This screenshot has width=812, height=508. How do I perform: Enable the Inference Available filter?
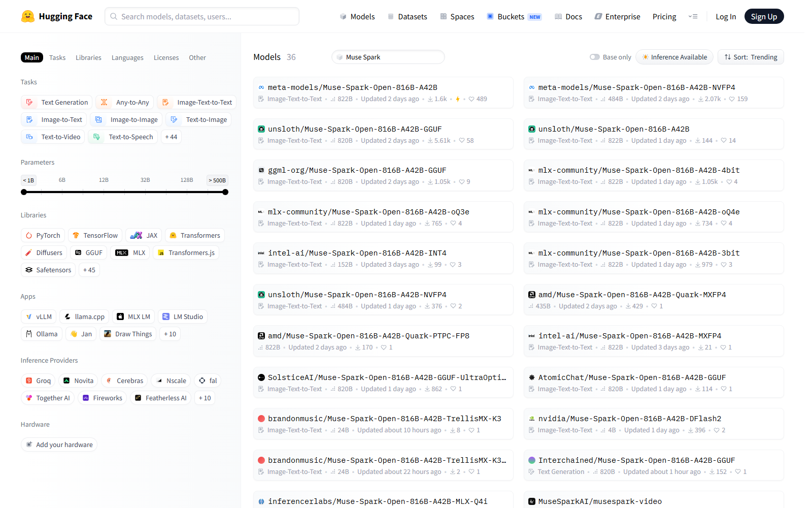(x=674, y=57)
